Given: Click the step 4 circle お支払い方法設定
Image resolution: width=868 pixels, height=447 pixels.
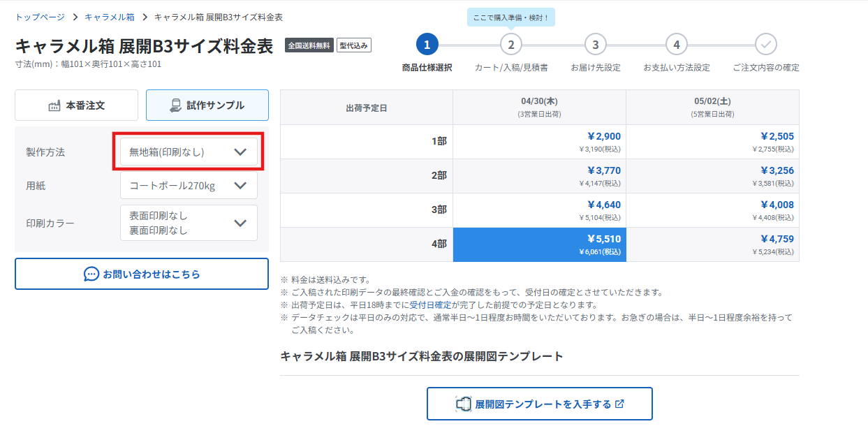Looking at the screenshot, I should tap(676, 45).
